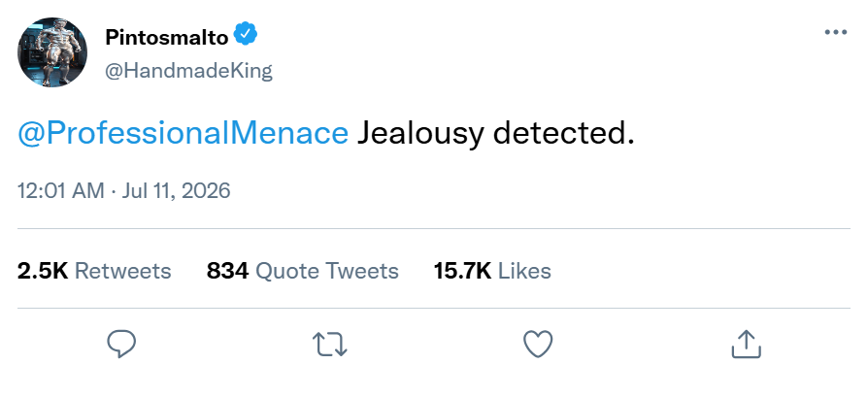Retweet this post using the arrows icon
868x397 pixels.
coord(330,344)
